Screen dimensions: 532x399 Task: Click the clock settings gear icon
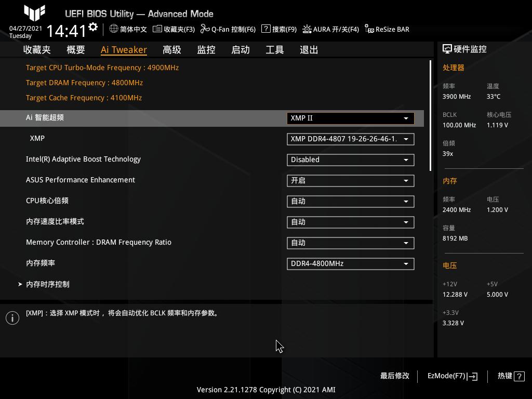93,26
